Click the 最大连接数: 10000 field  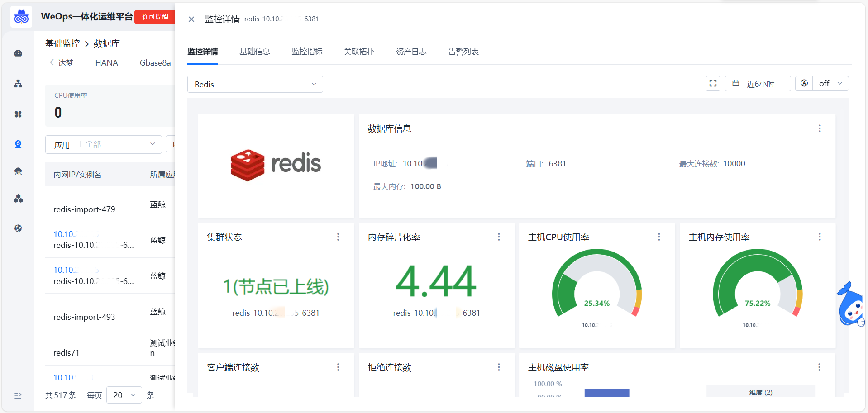(x=712, y=164)
